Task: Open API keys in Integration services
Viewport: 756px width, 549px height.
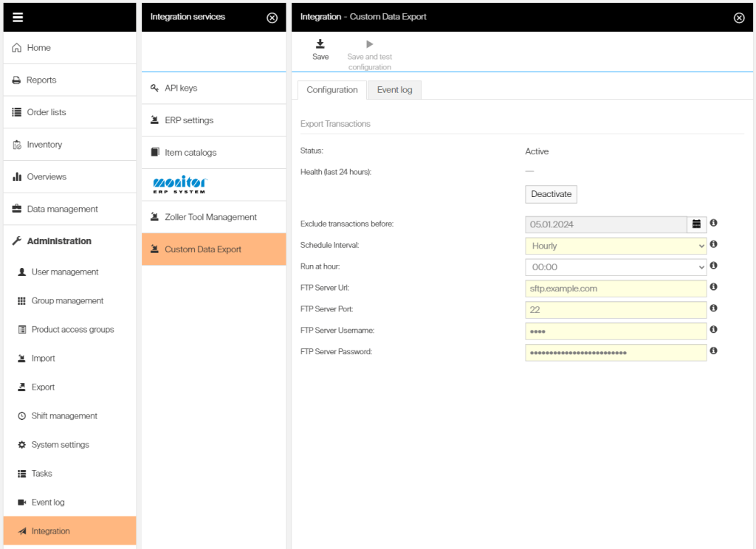Action: tap(181, 88)
